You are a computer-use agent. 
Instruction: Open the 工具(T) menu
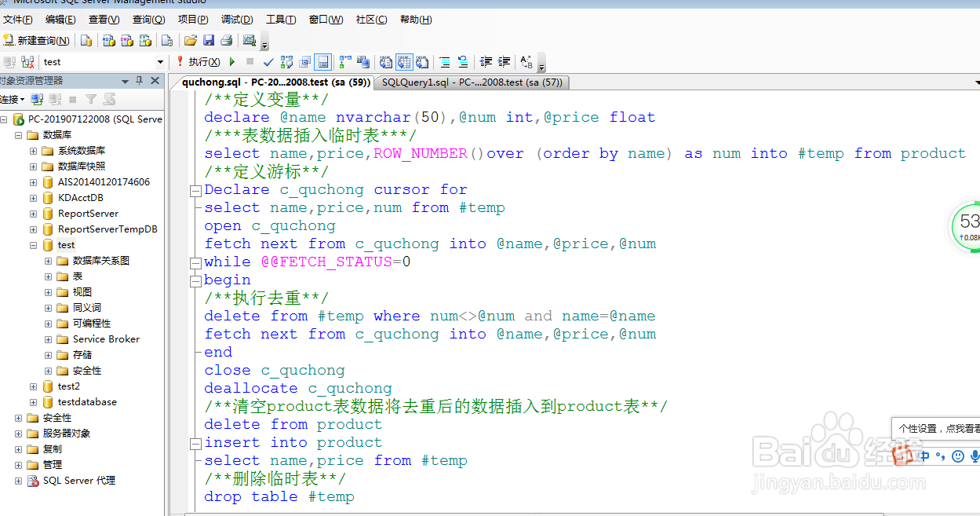[281, 20]
